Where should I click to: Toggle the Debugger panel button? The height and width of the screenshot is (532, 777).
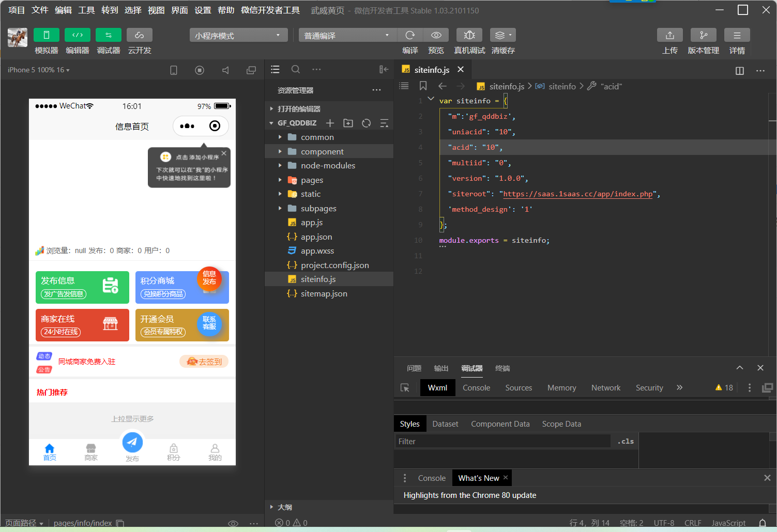(109, 35)
